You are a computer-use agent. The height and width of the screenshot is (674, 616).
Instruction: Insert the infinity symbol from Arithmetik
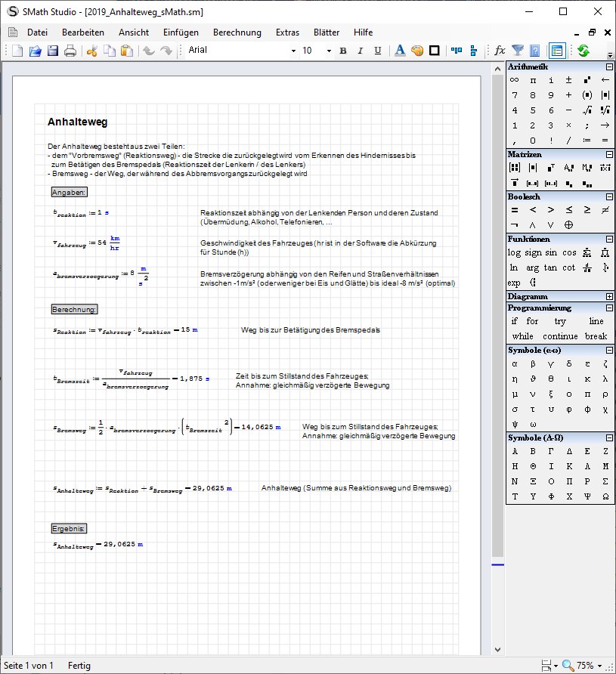[515, 80]
